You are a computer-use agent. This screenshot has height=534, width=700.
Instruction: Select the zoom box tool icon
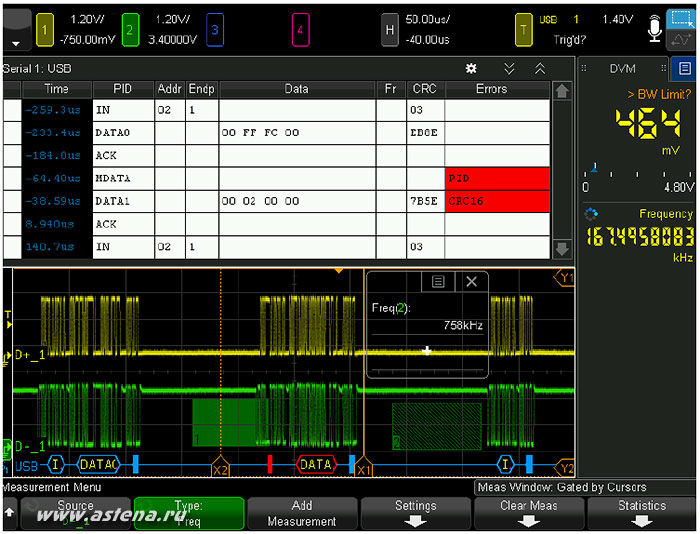[681, 19]
